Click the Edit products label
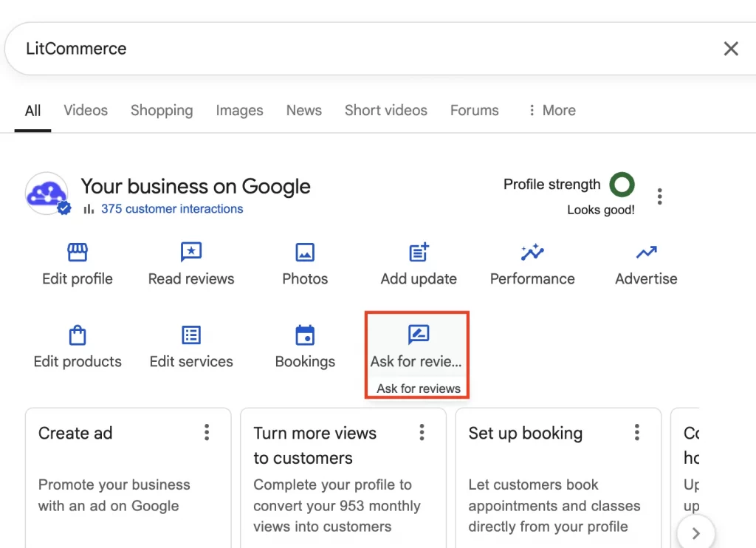The width and height of the screenshot is (756, 548). pyautogui.click(x=78, y=362)
